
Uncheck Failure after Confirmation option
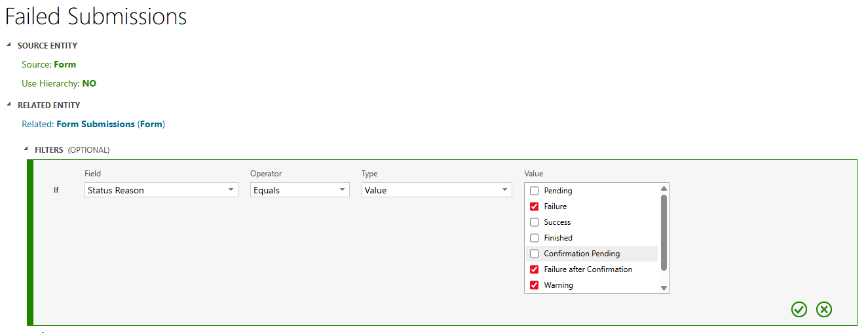coord(534,269)
